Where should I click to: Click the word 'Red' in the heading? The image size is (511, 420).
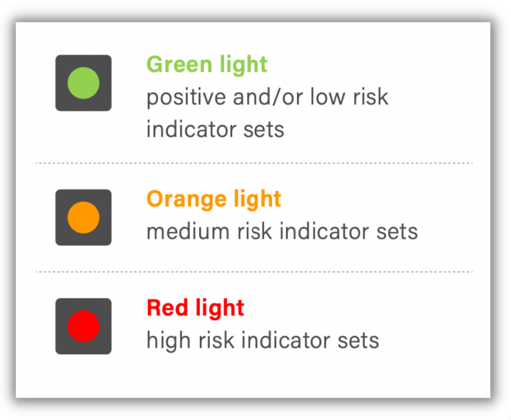pyautogui.click(x=167, y=308)
